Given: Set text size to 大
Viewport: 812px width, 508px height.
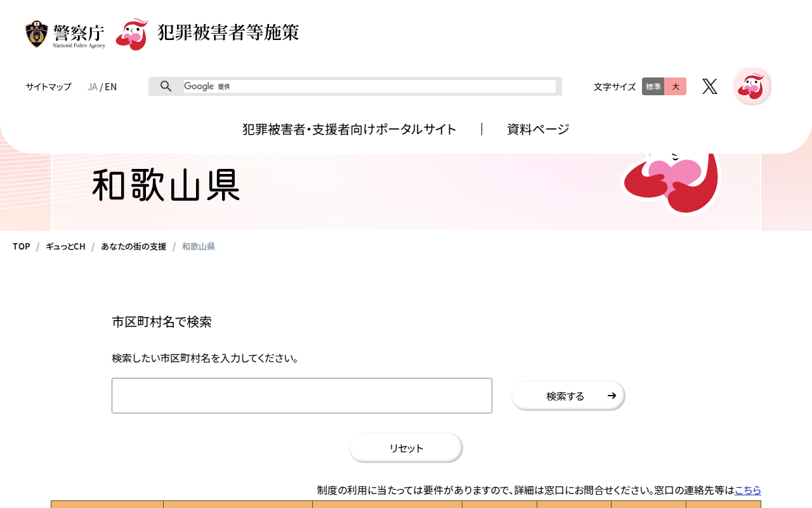Looking at the screenshot, I should [x=676, y=86].
